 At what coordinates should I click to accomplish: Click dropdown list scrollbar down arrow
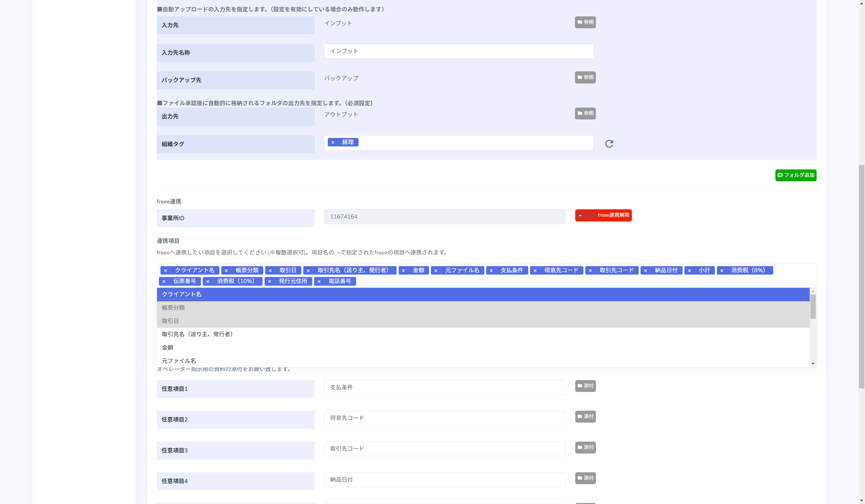(x=813, y=364)
